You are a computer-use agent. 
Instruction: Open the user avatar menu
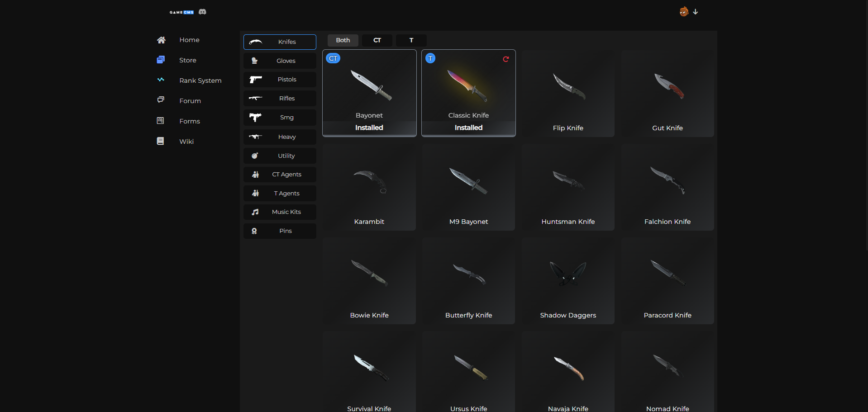[x=684, y=12]
